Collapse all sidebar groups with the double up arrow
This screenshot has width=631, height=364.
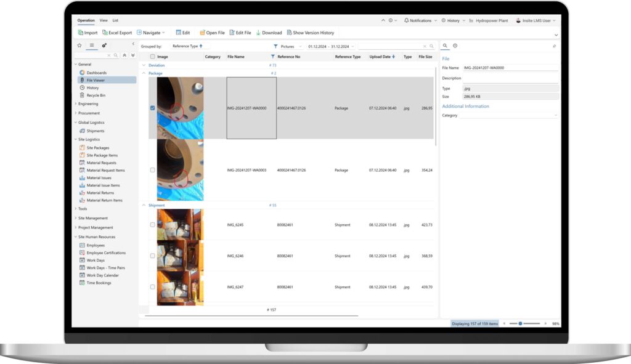click(x=124, y=55)
